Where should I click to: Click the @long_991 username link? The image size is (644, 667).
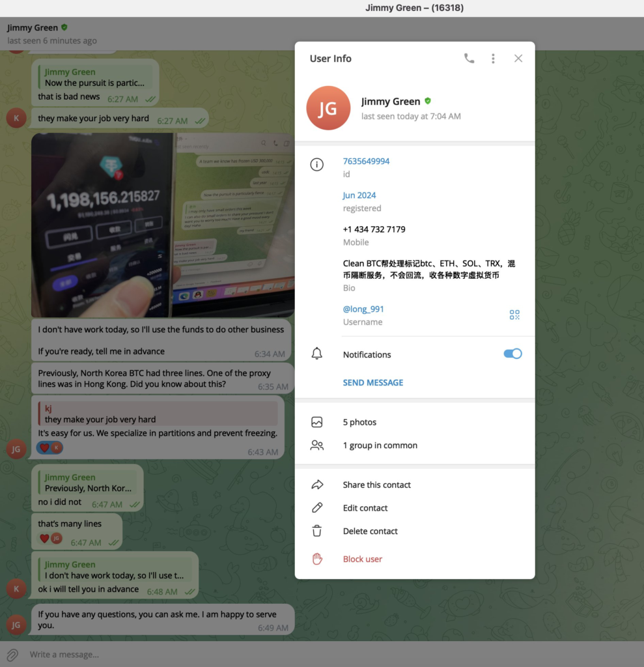click(x=363, y=309)
